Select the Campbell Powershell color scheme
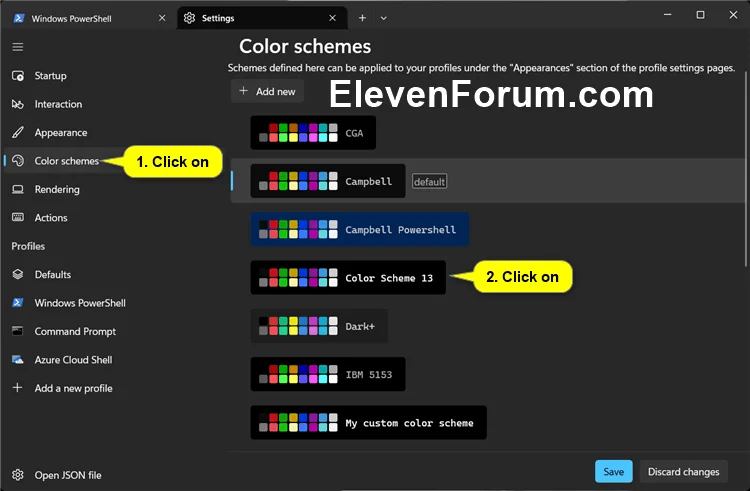Image resolution: width=750 pixels, height=491 pixels. click(x=359, y=229)
